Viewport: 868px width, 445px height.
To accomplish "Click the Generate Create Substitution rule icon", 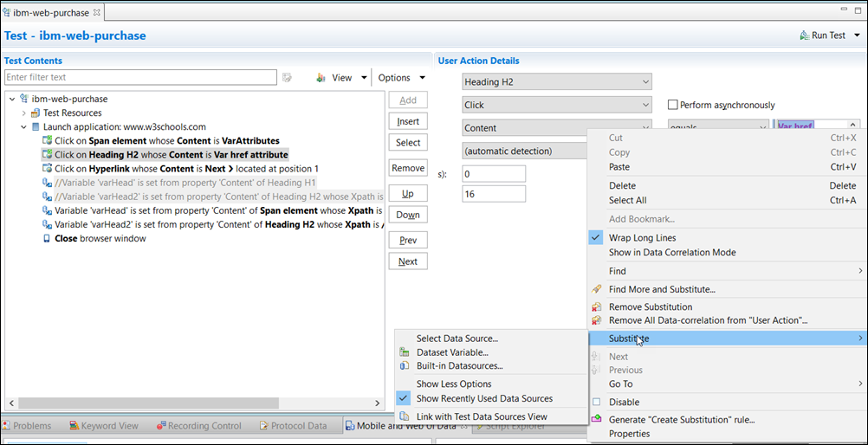I will [x=596, y=420].
